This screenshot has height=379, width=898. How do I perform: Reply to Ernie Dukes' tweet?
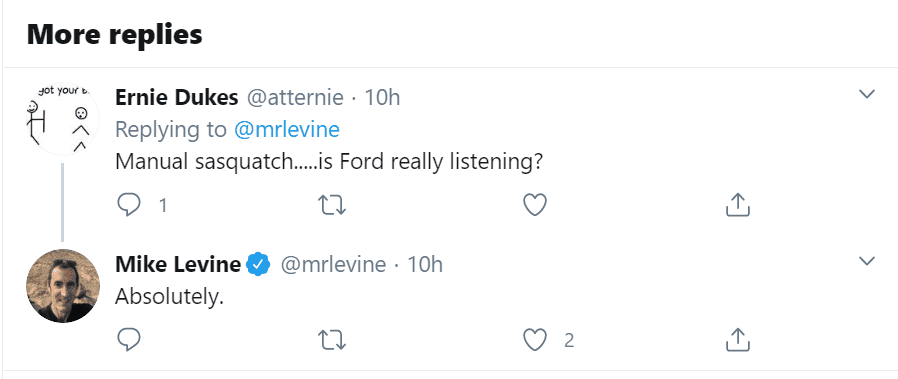[x=129, y=204]
